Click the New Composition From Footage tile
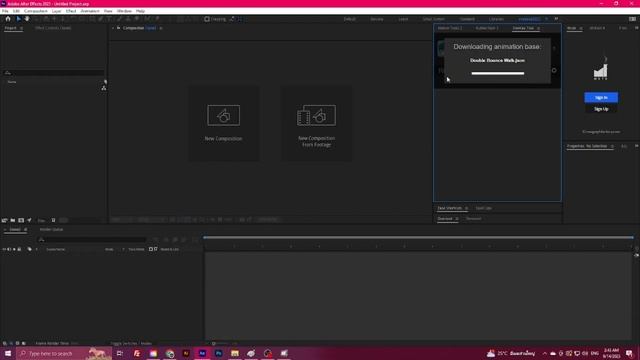This screenshot has height=360, width=640. [x=316, y=123]
